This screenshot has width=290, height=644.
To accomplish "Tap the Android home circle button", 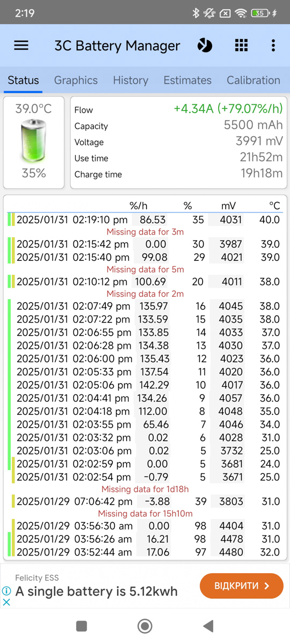I will (x=145, y=626).
